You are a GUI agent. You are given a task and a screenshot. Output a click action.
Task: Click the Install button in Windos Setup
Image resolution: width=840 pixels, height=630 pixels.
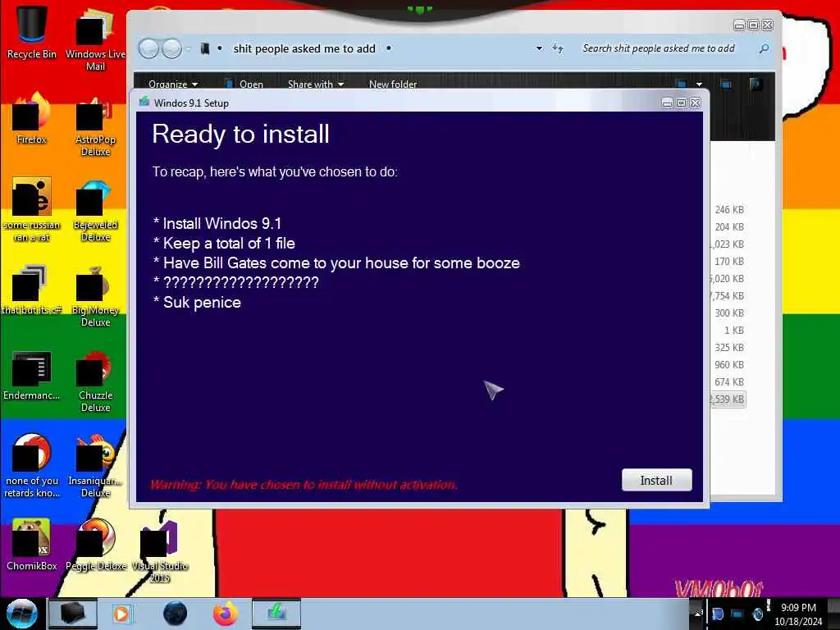click(656, 480)
